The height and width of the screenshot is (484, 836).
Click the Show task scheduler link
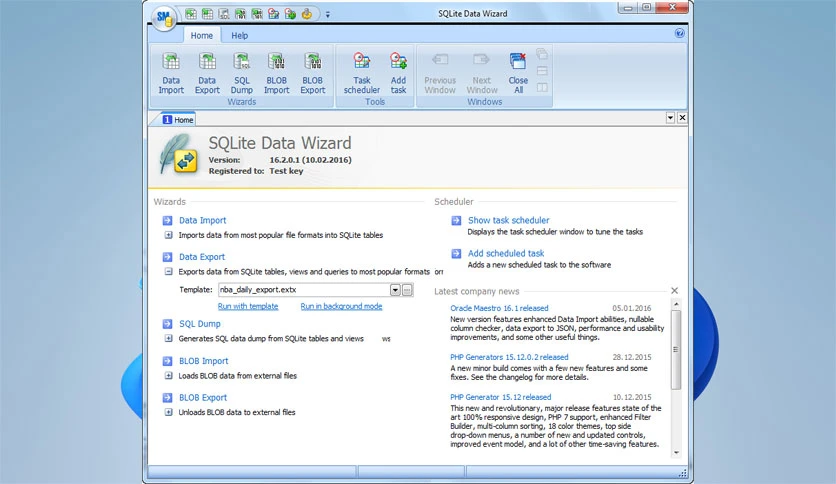coord(509,220)
